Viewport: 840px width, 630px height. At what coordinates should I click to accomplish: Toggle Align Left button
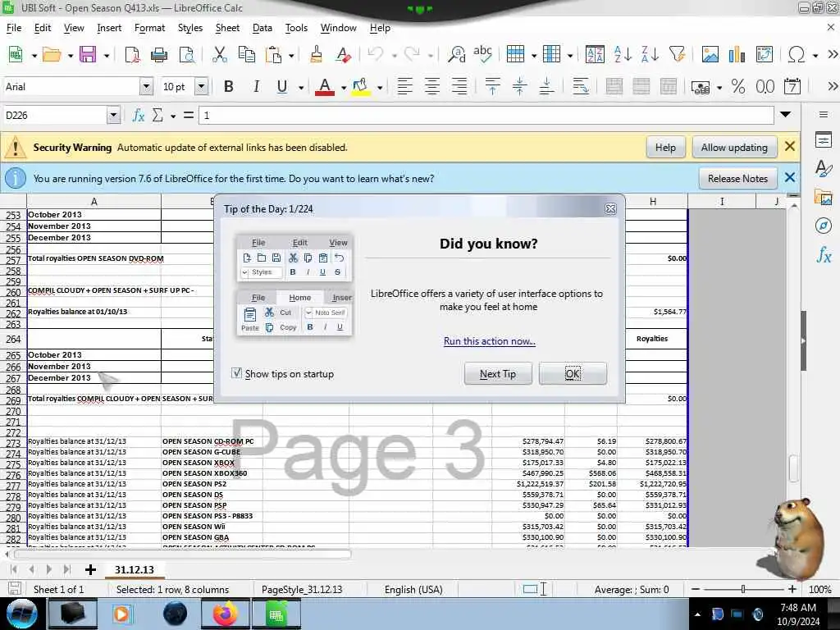405,86
